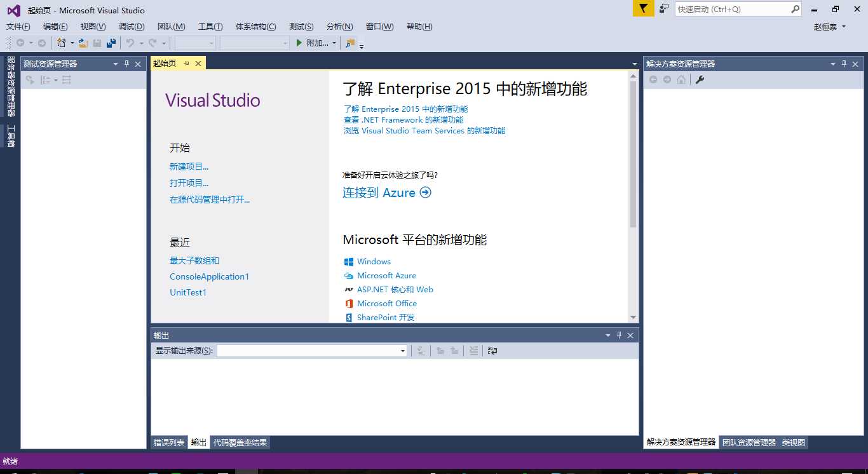Open the 文件(F) menu
Screen dimensions: 868x474
pyautogui.click(x=18, y=27)
